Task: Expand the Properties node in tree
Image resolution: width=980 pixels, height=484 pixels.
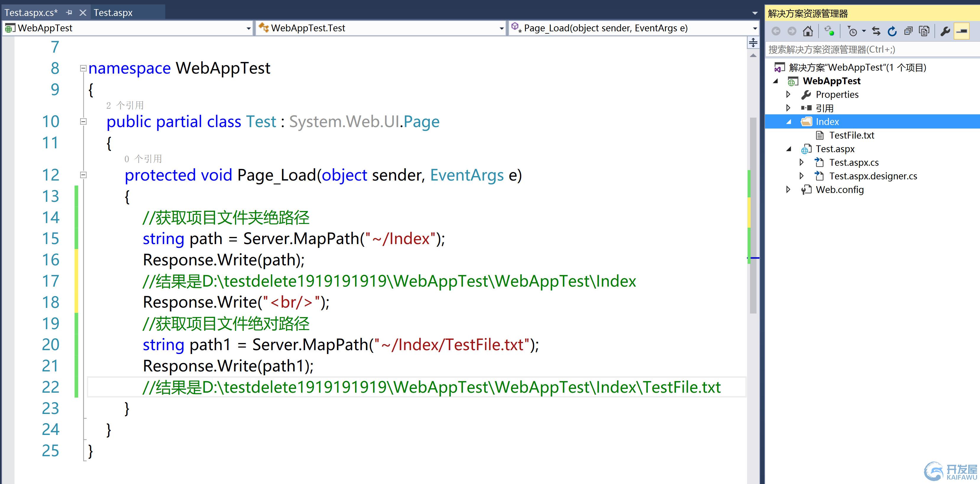Action: coord(788,94)
